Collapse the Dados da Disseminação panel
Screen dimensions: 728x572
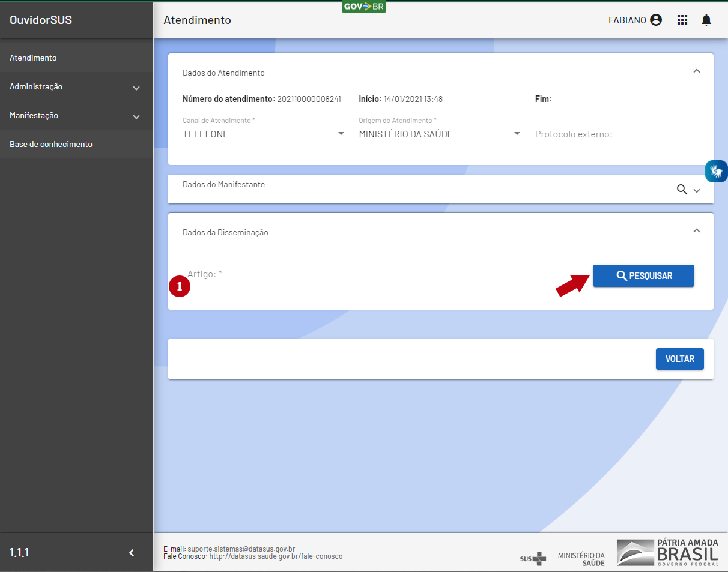pos(697,230)
